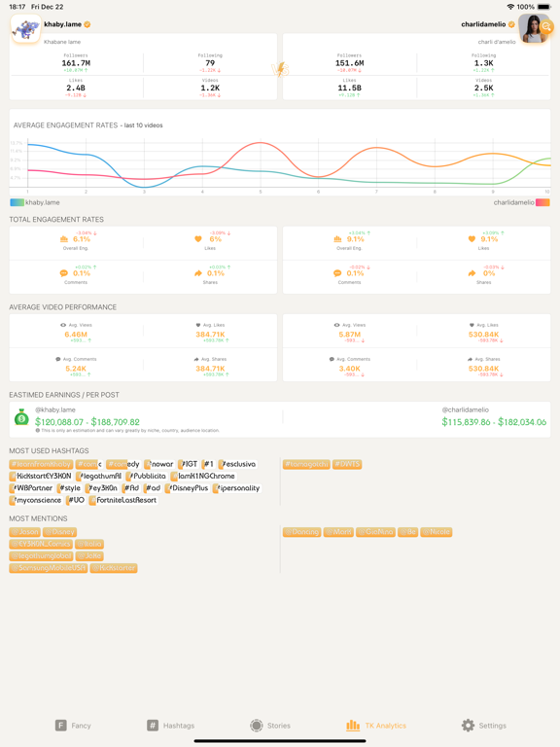The height and width of the screenshot is (747, 560).
Task: Tap the #learnfromkhaby hashtag
Action: click(x=41, y=464)
